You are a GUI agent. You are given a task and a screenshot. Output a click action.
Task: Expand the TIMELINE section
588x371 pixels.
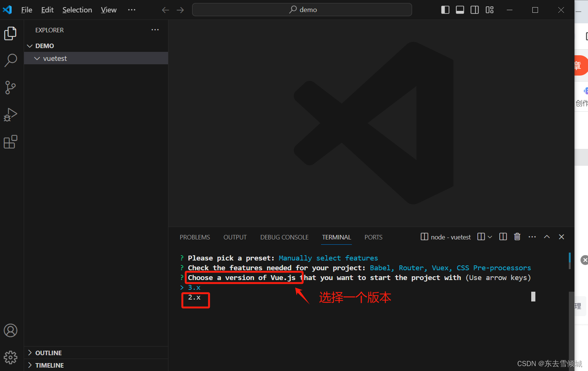click(96, 365)
